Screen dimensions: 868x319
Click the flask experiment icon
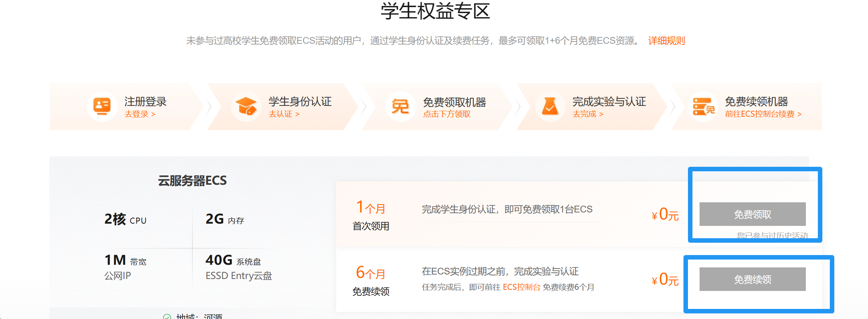click(550, 107)
